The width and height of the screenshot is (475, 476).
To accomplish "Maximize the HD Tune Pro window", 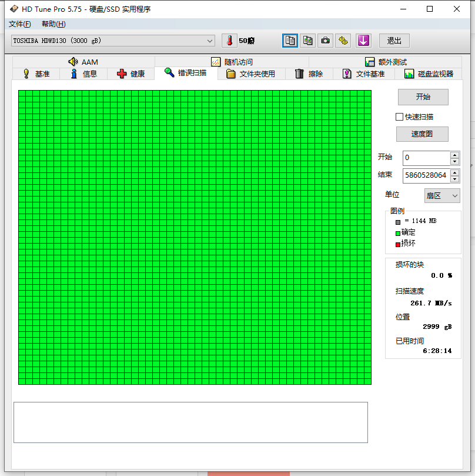I will 430,9.
